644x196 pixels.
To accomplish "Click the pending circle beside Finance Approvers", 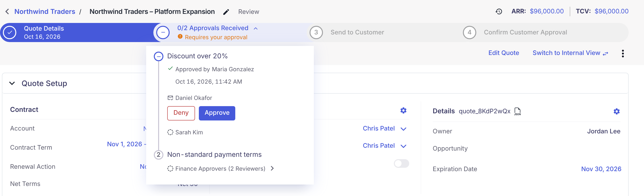I will (170, 169).
